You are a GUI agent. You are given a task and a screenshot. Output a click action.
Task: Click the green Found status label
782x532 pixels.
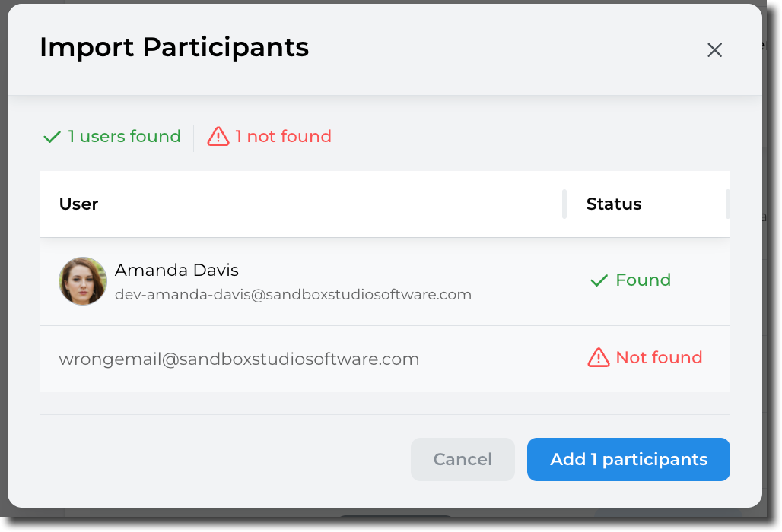pyautogui.click(x=643, y=280)
